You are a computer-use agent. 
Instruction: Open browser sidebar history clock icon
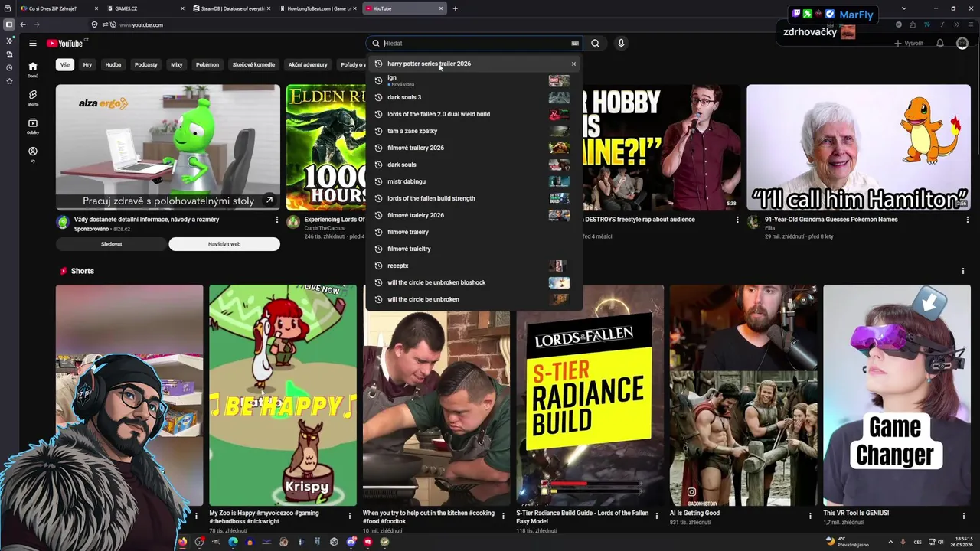point(9,67)
